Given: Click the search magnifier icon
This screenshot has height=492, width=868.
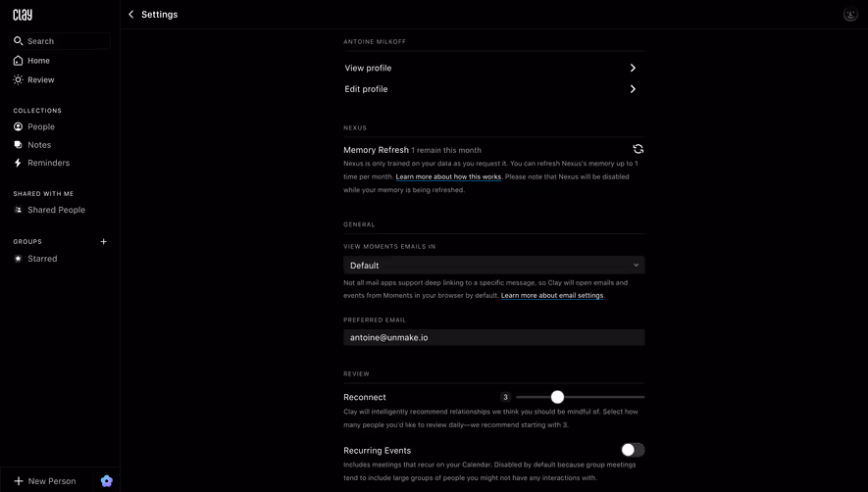Looking at the screenshot, I should coord(19,41).
